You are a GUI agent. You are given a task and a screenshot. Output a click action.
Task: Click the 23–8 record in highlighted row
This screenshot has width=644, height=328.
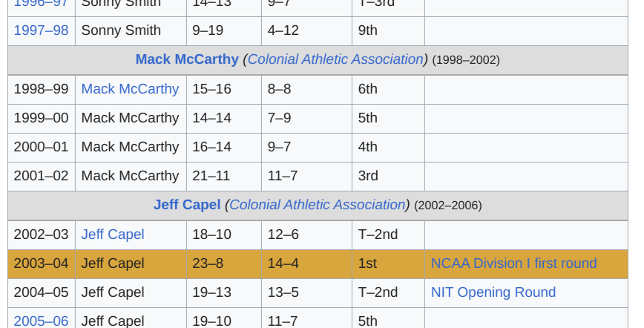[x=208, y=263]
